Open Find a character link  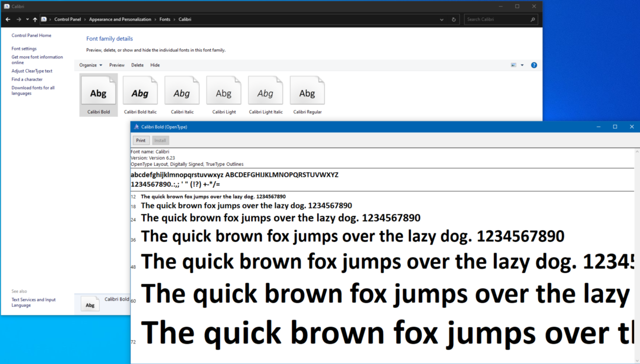coord(27,79)
